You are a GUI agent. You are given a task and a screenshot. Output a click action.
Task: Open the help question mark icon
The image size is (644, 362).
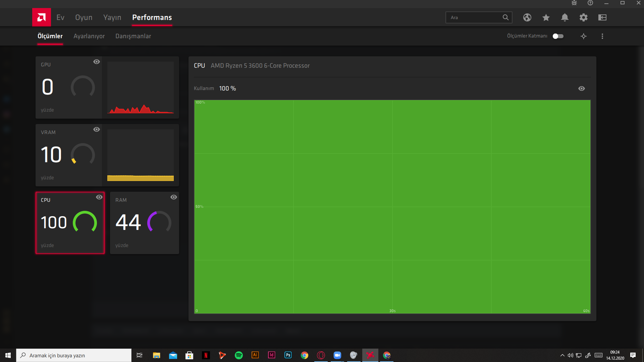coord(590,3)
